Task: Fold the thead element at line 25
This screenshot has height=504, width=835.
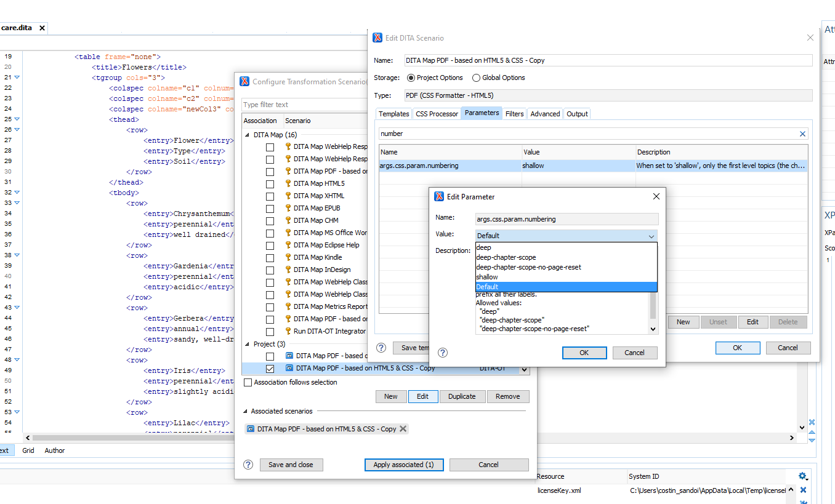Action: 17,119
